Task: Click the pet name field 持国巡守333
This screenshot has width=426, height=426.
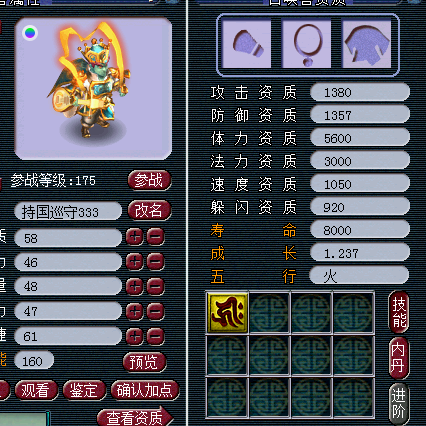Action: 68,211
